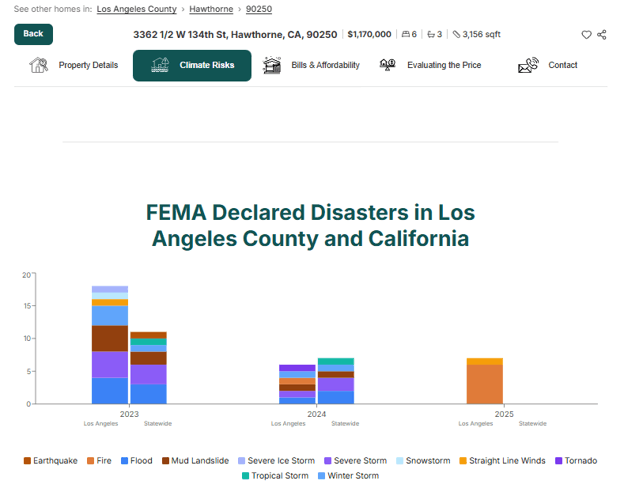Toggle the Flood legend swatch
Image resolution: width=624 pixels, height=492 pixels.
(x=125, y=461)
